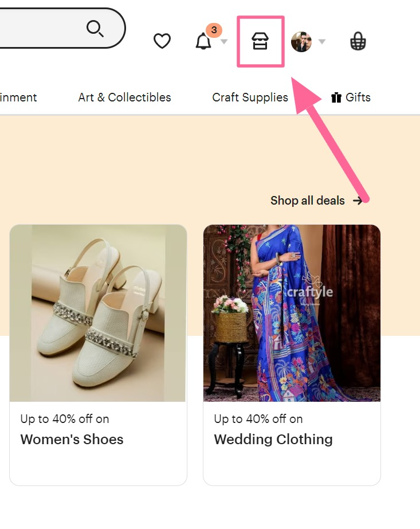The image size is (420, 529).
Task: Click the search magnifier icon
Action: (x=95, y=28)
